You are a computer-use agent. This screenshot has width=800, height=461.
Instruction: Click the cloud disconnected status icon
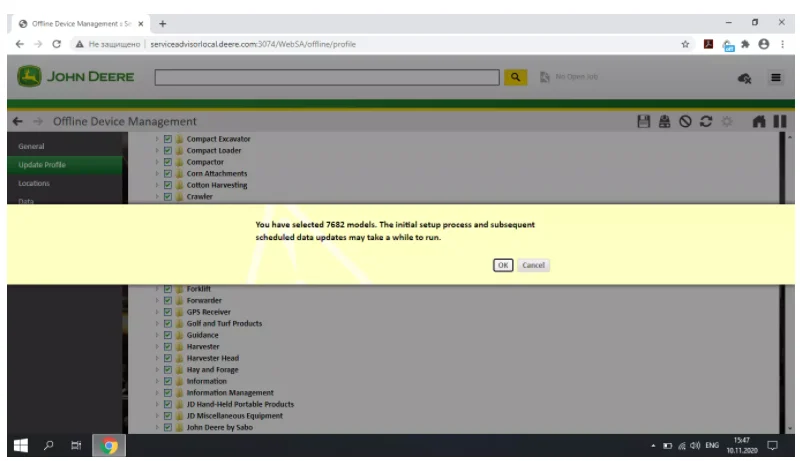[x=744, y=78]
